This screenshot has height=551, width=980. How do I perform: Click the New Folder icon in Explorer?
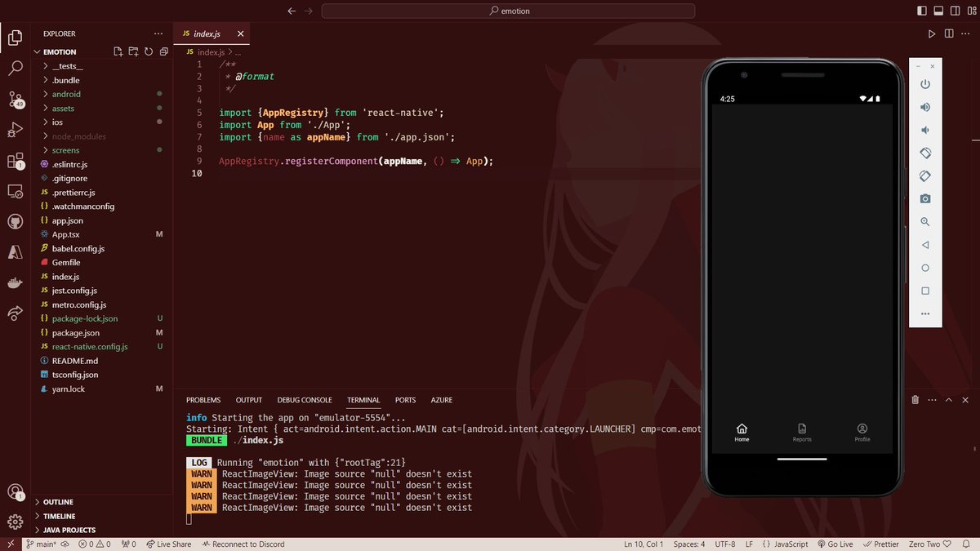pos(133,51)
